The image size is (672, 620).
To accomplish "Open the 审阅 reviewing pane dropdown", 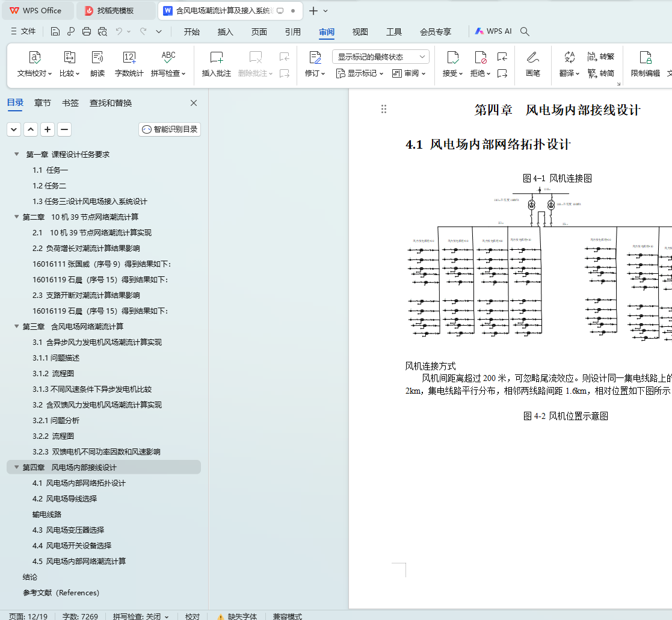I will pyautogui.click(x=409, y=73).
